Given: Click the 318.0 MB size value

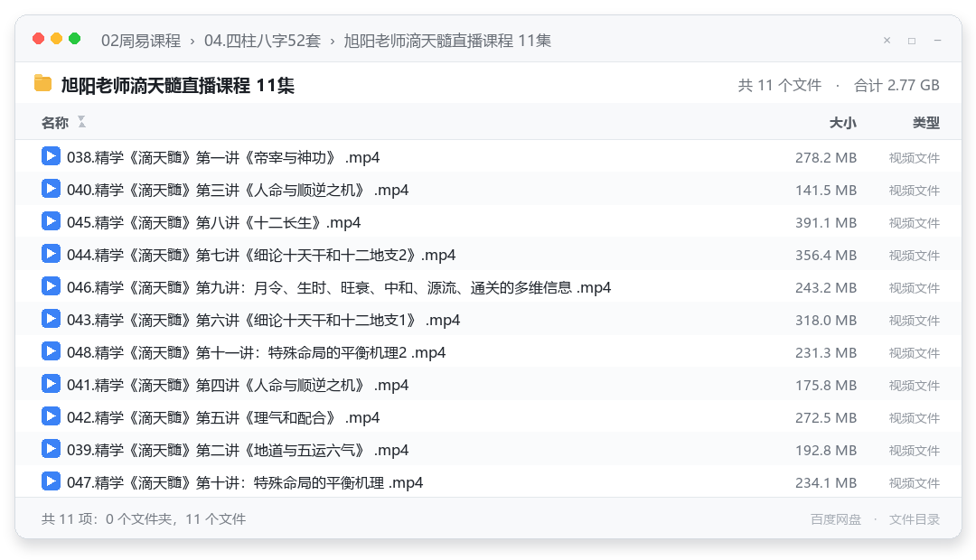Looking at the screenshot, I should tap(826, 320).
